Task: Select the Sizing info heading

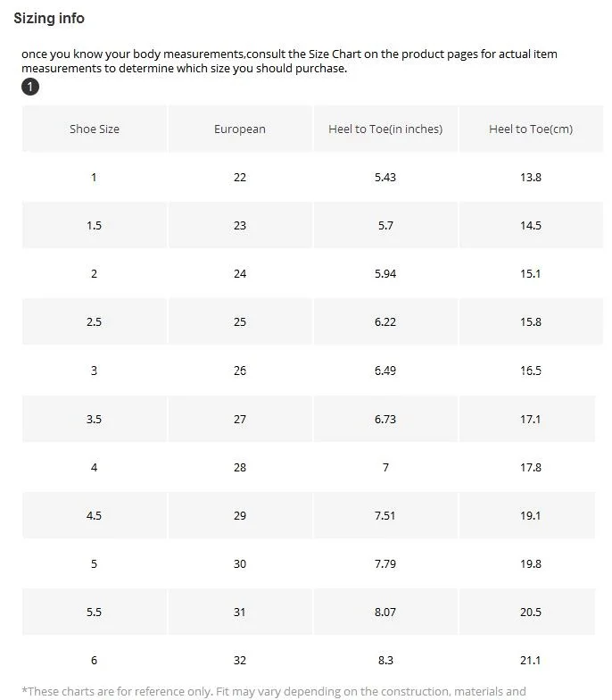Action: pos(49,18)
